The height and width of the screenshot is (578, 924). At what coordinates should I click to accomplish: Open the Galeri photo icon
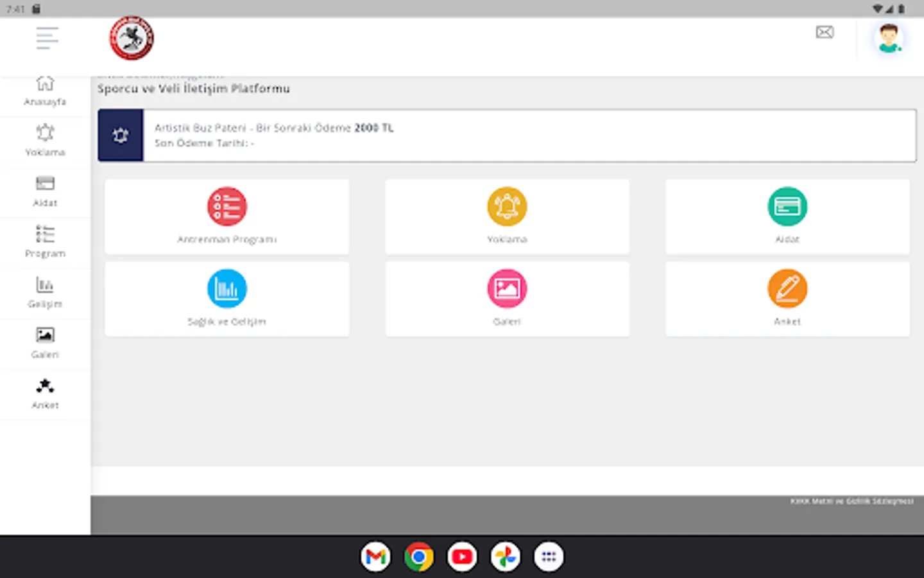click(507, 288)
